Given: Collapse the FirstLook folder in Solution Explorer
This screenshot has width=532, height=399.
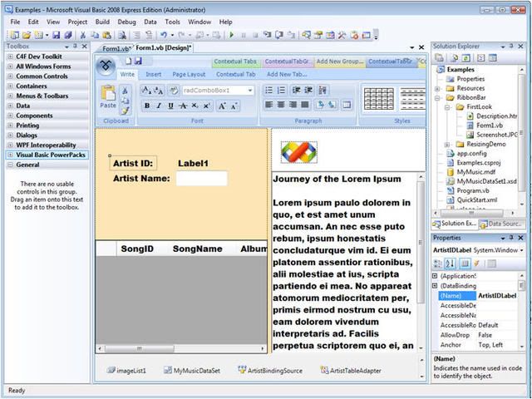Looking at the screenshot, I should tap(447, 107).
